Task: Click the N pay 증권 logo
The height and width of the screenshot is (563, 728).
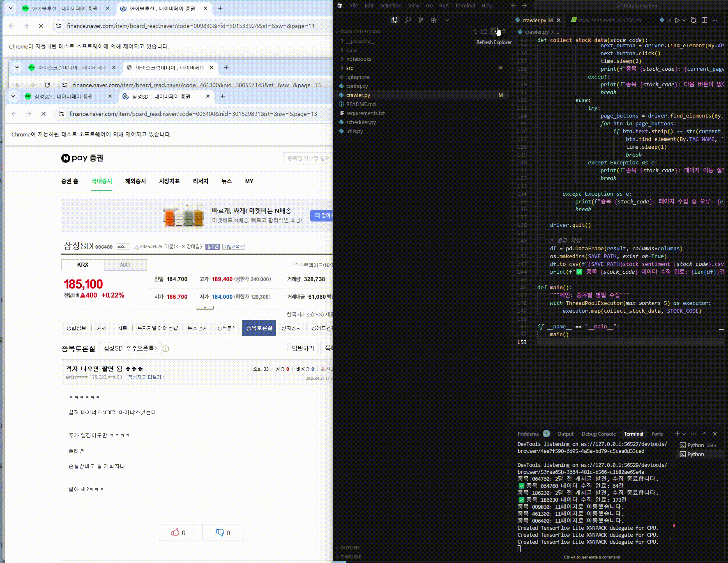Action: pos(82,158)
